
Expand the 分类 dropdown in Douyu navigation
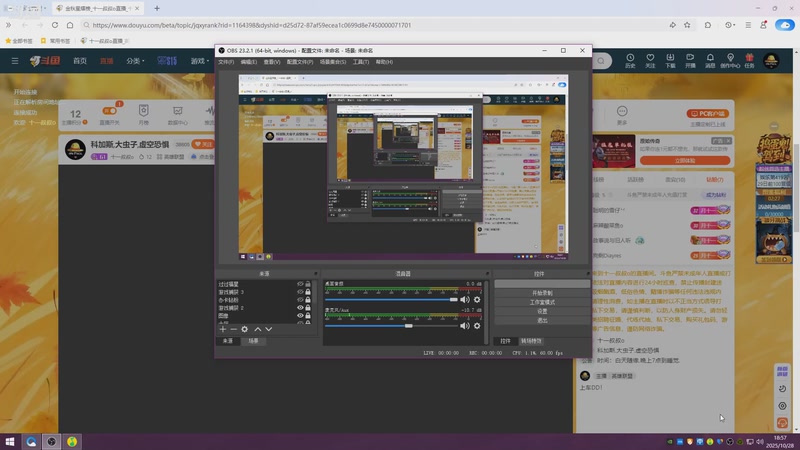point(135,61)
